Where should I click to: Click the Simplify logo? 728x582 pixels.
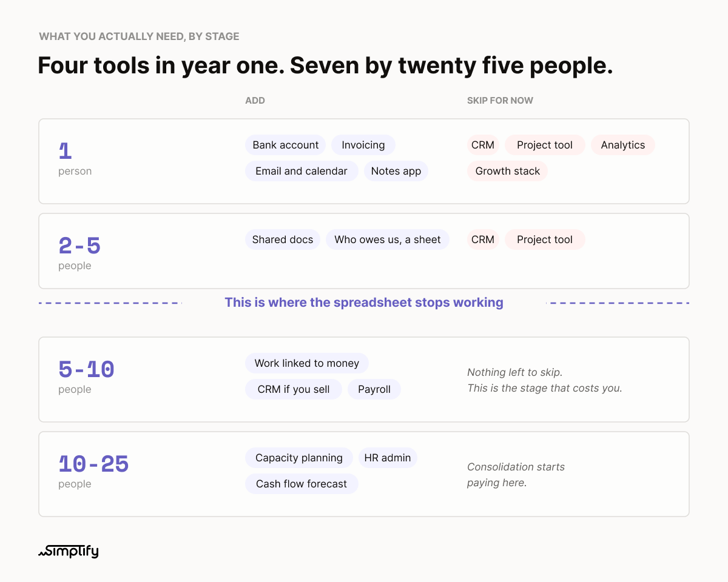pyautogui.click(x=68, y=551)
